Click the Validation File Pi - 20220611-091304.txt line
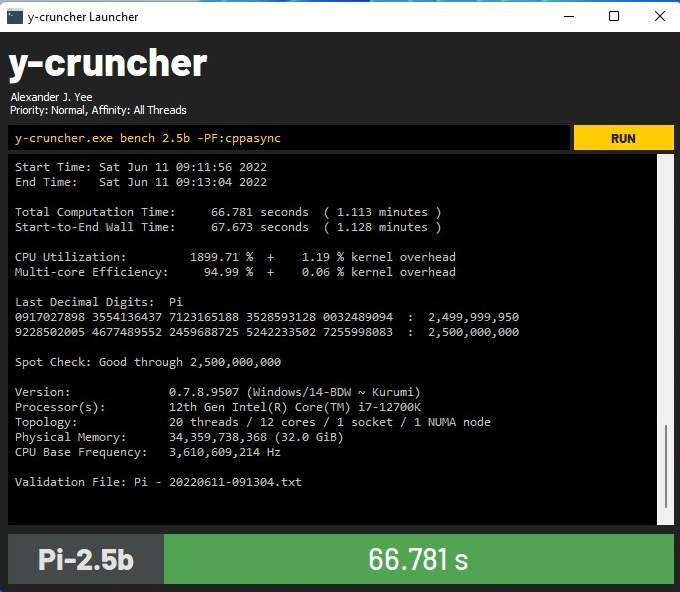680x592 pixels. (x=158, y=482)
